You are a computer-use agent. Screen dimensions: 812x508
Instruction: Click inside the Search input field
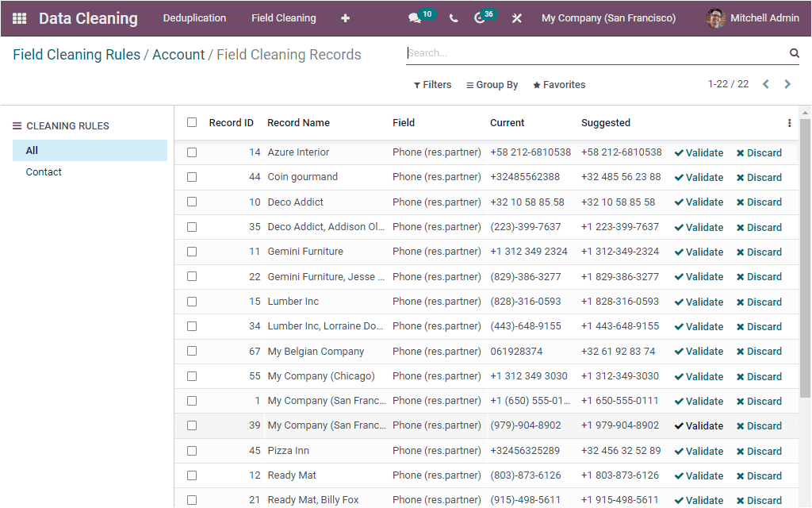555,53
